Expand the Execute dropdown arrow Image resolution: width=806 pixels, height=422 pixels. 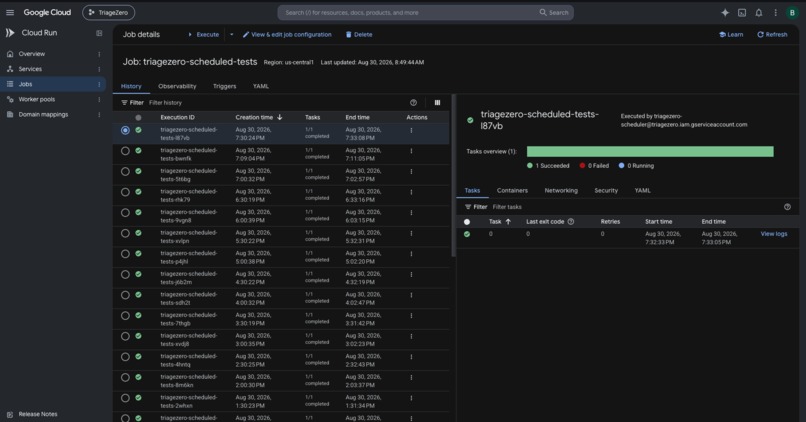pyautogui.click(x=231, y=34)
